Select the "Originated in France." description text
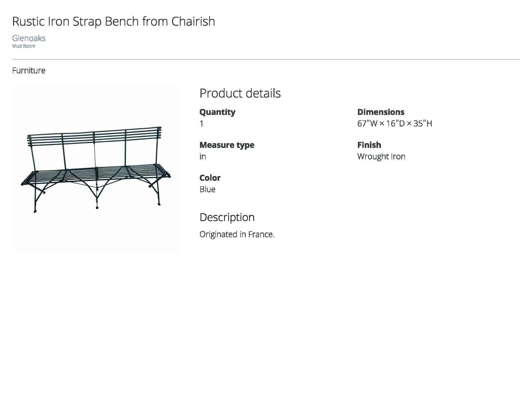 237,234
